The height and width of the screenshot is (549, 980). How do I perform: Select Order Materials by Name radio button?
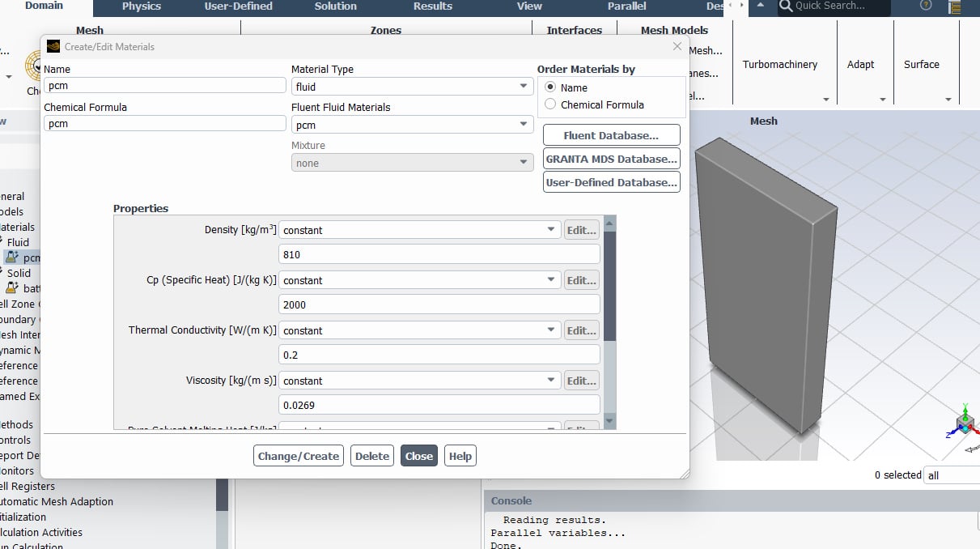(550, 87)
